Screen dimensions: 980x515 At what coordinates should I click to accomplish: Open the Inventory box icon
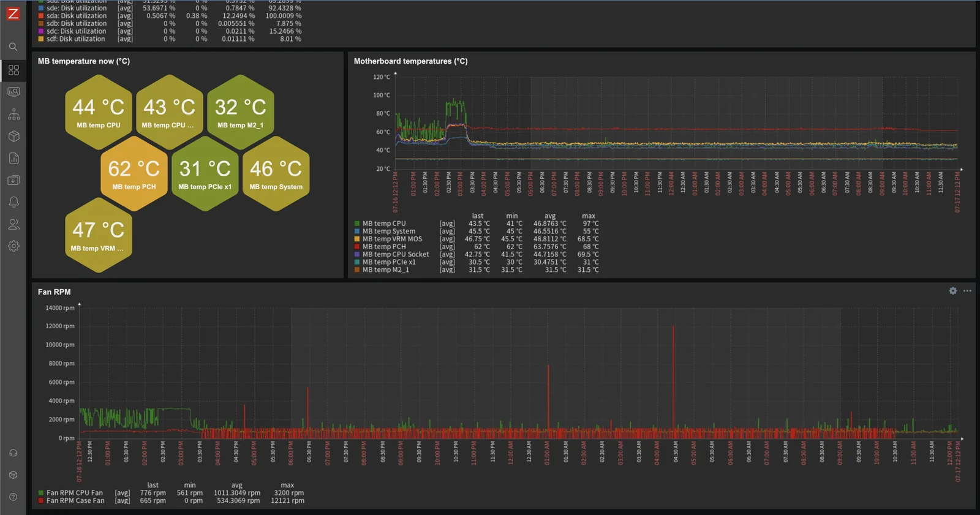tap(13, 136)
